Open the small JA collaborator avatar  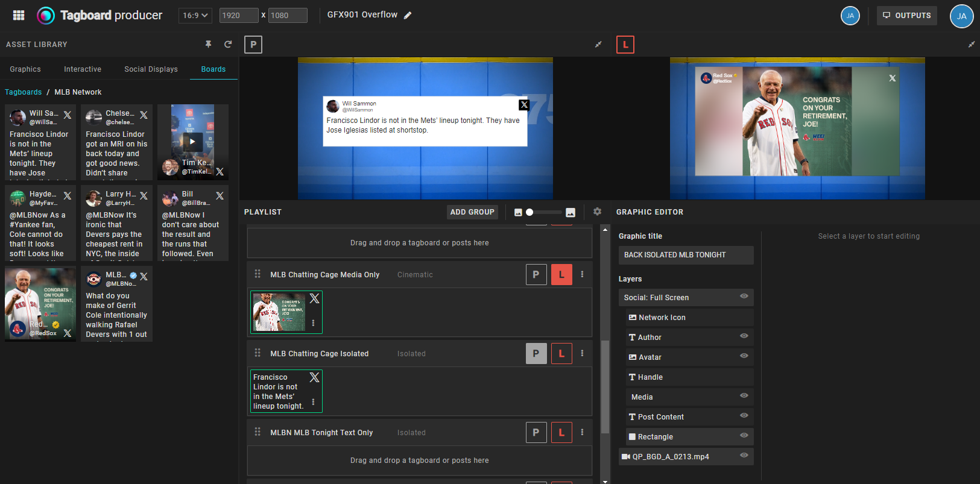[850, 16]
